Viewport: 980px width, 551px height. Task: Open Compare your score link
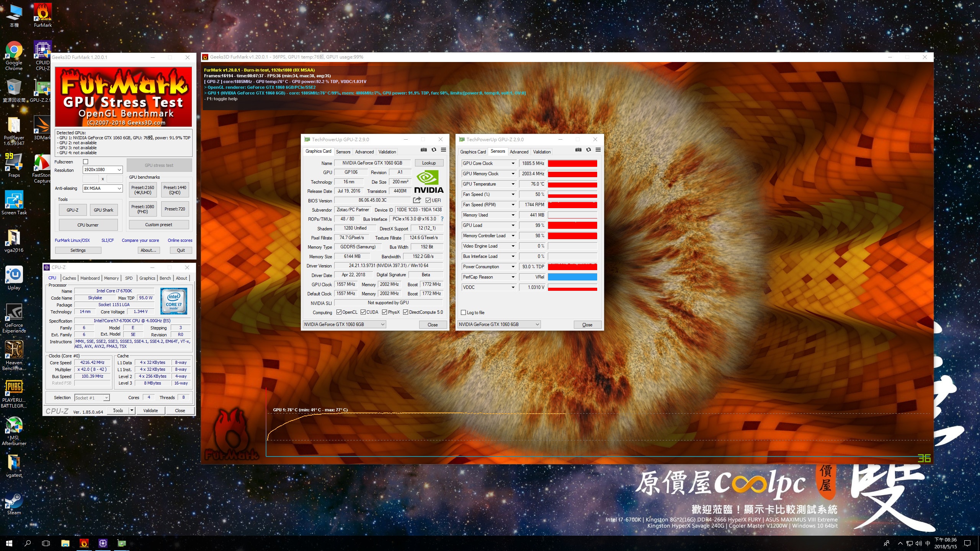click(140, 240)
